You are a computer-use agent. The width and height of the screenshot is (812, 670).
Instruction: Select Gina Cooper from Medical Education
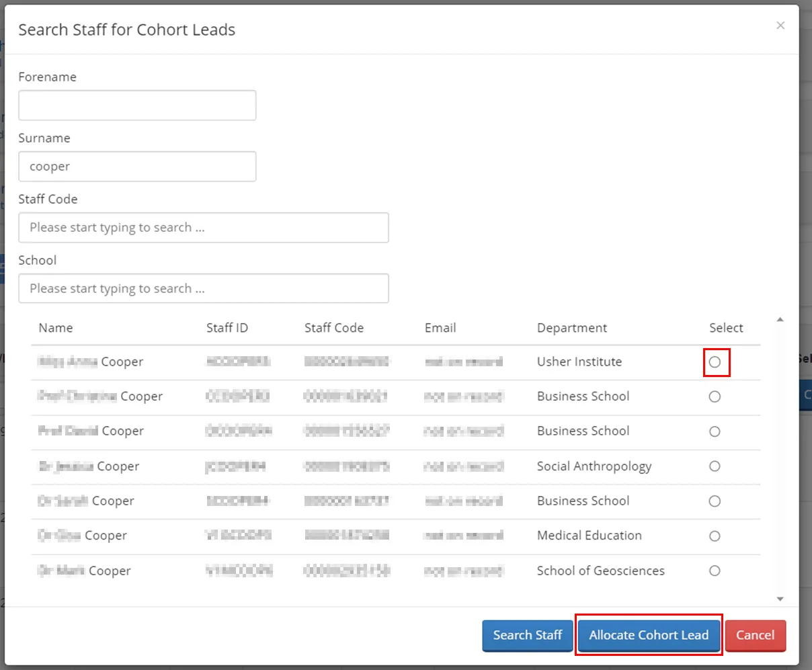pos(715,536)
